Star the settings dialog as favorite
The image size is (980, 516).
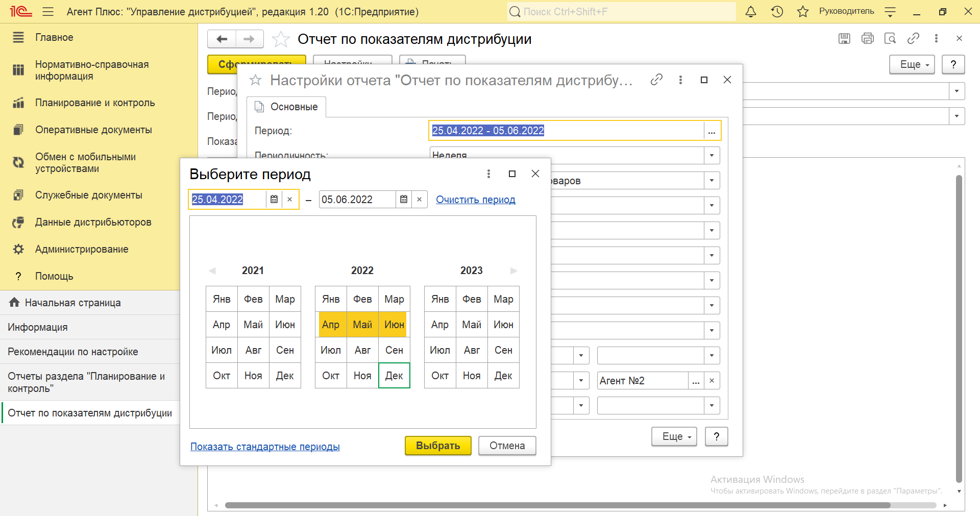255,80
